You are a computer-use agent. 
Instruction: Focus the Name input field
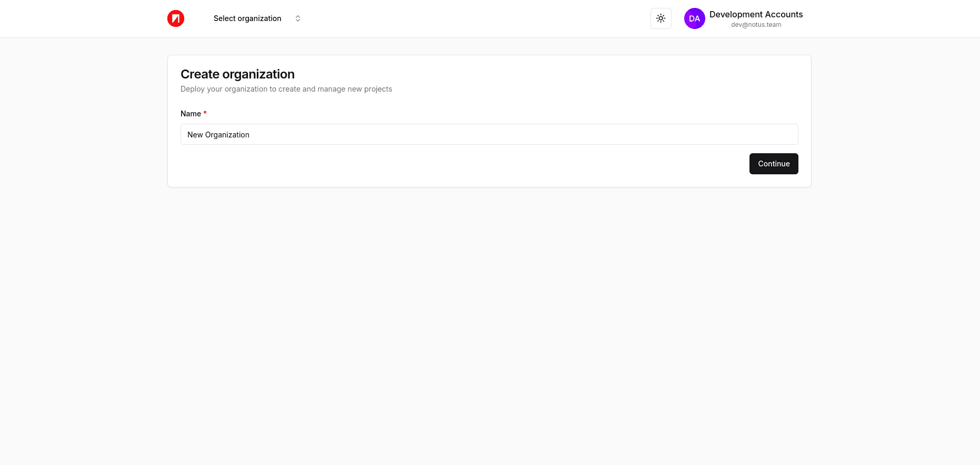coord(489,134)
